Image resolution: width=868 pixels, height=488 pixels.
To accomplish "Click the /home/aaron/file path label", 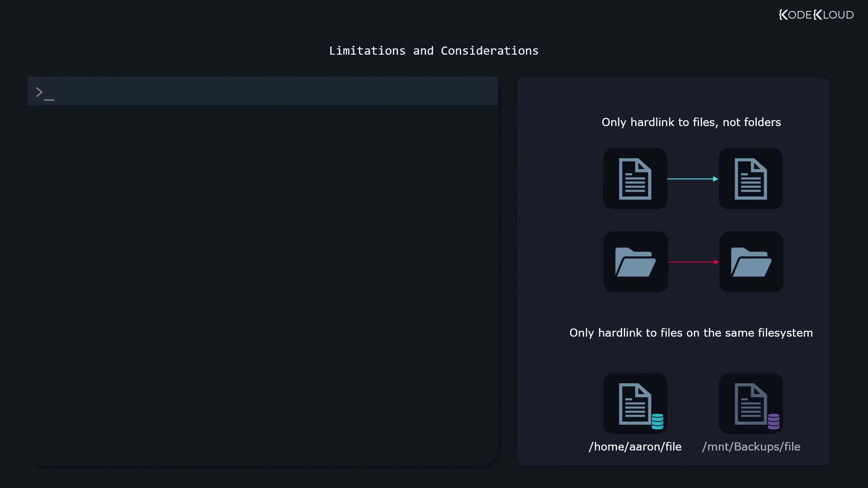I will coord(635,447).
